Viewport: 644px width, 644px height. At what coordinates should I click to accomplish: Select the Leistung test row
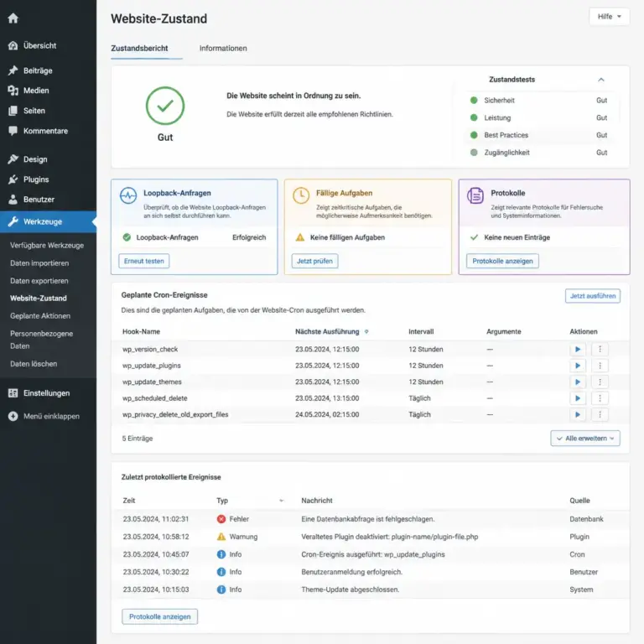point(539,118)
